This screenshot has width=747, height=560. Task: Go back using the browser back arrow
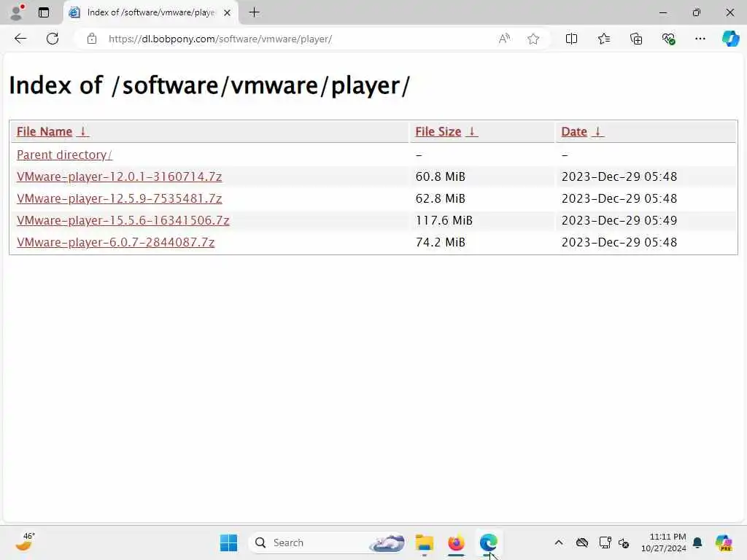point(20,39)
